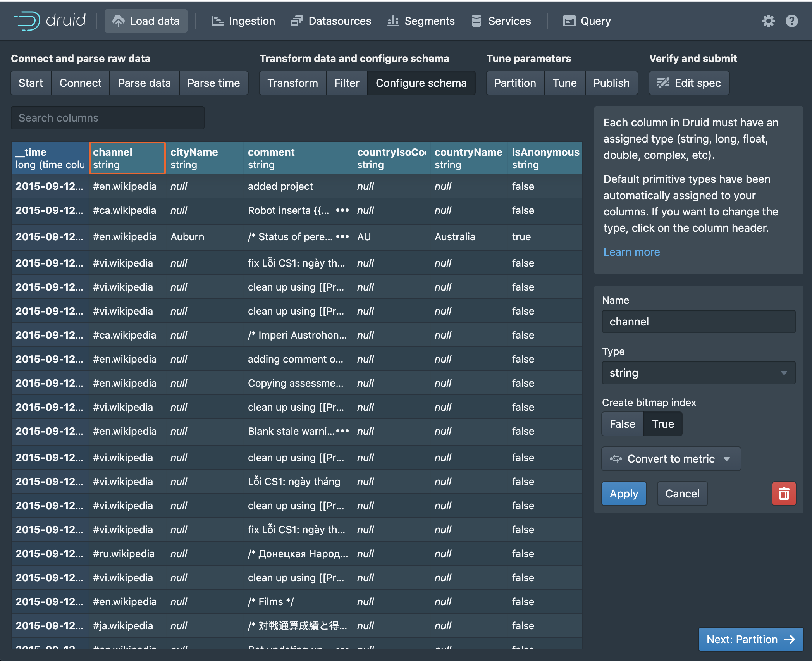Open the help question mark icon
This screenshot has width=812, height=661.
[x=791, y=21]
